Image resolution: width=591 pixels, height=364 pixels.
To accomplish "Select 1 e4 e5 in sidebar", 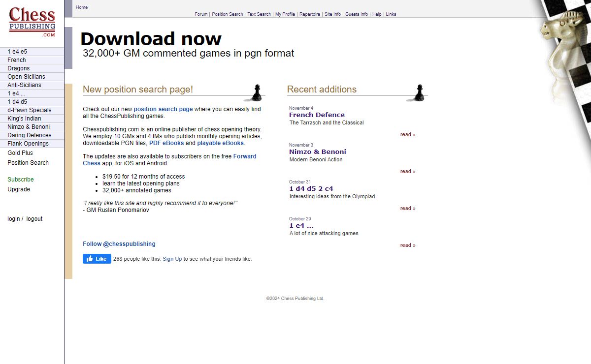I will 32,52.
